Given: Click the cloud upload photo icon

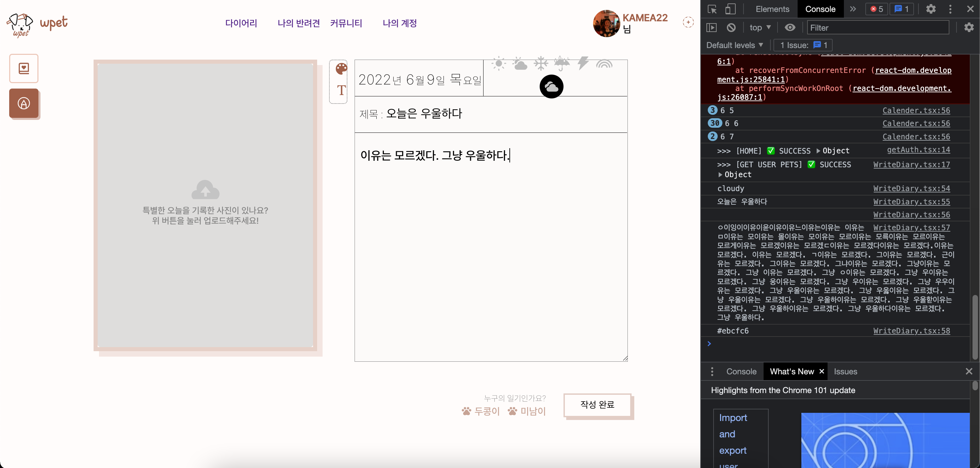Looking at the screenshot, I should [x=206, y=190].
